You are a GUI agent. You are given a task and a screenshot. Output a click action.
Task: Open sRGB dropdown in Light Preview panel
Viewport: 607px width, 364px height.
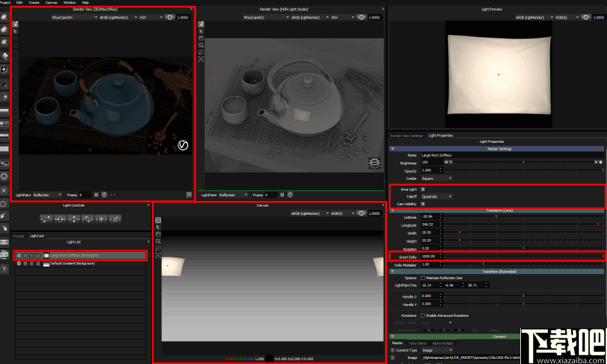tap(534, 17)
